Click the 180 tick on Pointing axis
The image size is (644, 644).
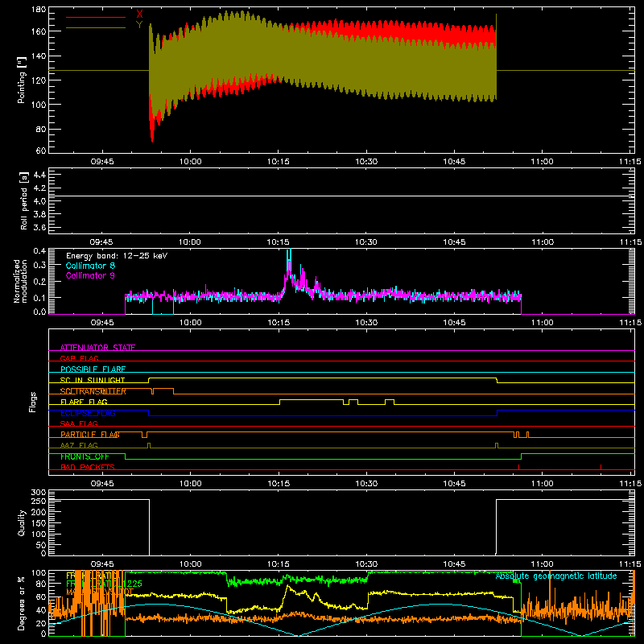39,9
